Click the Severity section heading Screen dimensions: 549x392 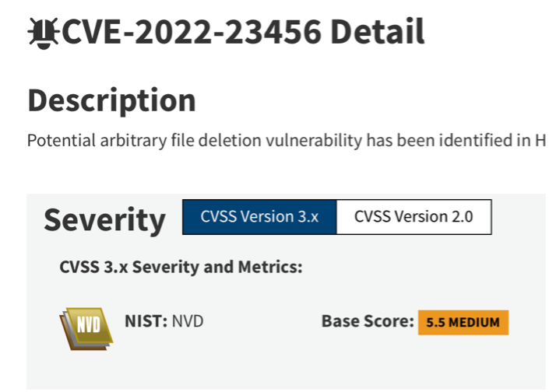tap(104, 220)
